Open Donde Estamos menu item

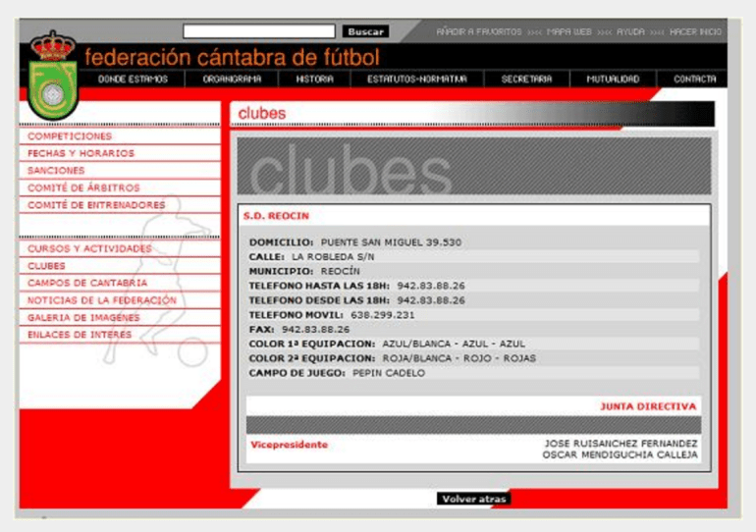(x=133, y=80)
